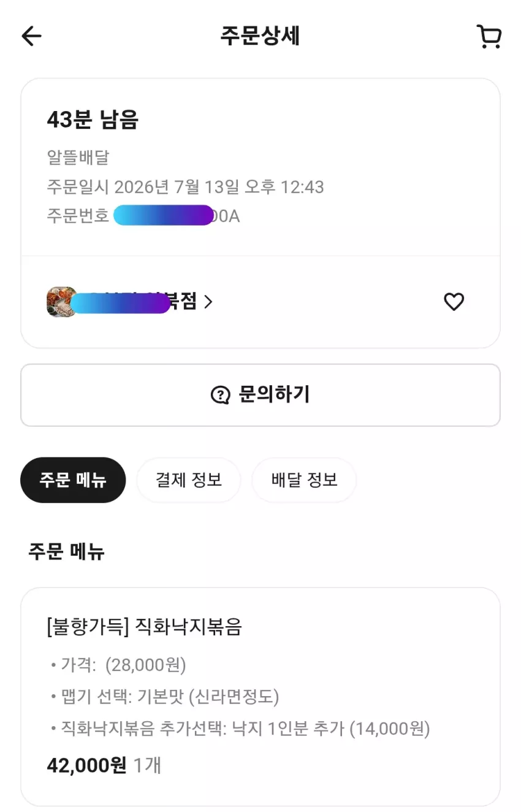Tap the 주문번호 order number line

pyautogui.click(x=143, y=216)
